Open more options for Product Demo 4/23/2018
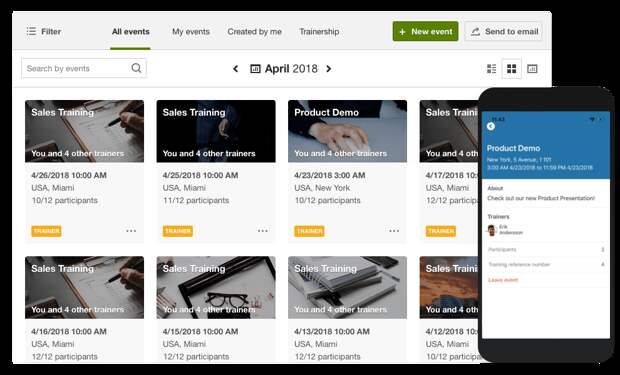The width and height of the screenshot is (620, 375). (x=394, y=231)
